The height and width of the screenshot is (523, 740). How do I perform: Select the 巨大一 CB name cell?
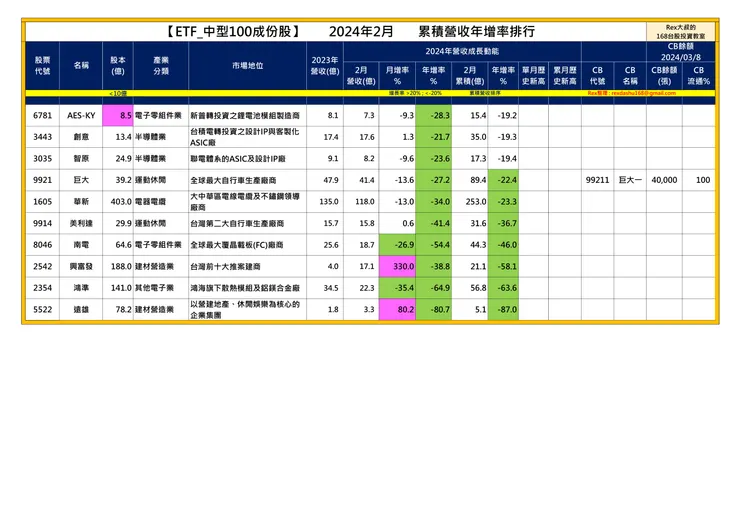click(630, 180)
